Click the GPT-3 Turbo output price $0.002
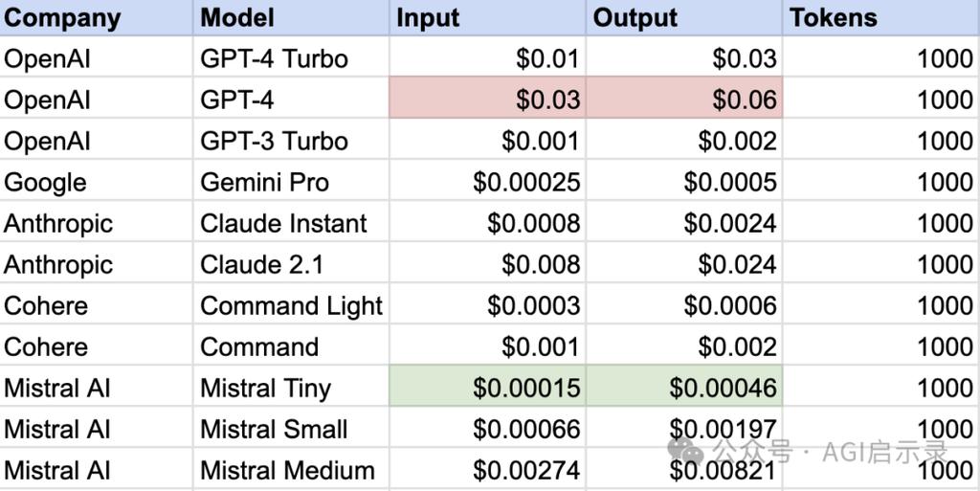 [x=684, y=139]
